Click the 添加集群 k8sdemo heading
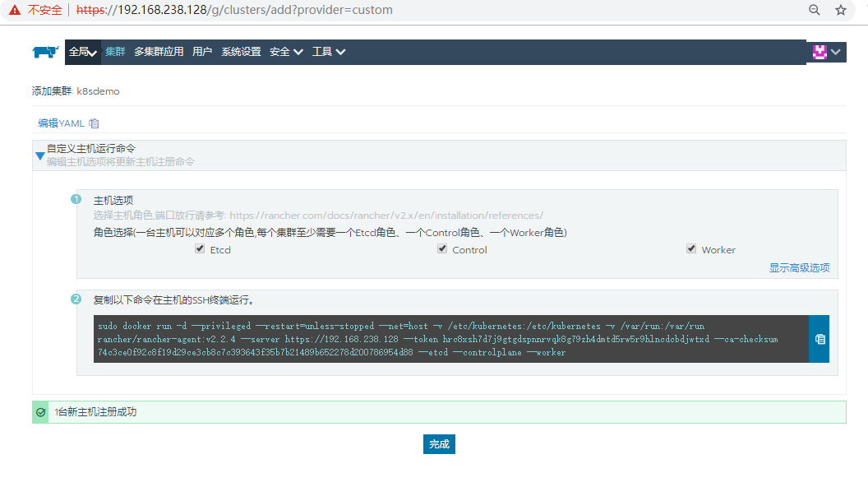868x487 pixels. click(76, 90)
